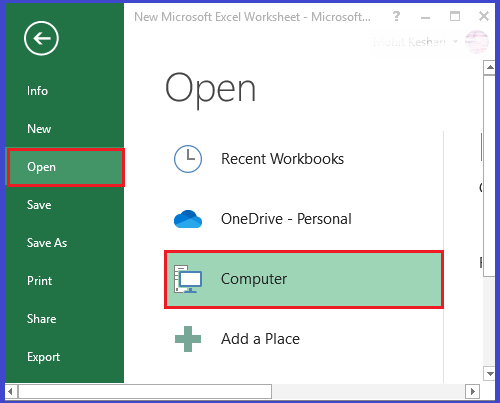Choose Export from the sidebar
500x403 pixels.
pyautogui.click(x=43, y=357)
